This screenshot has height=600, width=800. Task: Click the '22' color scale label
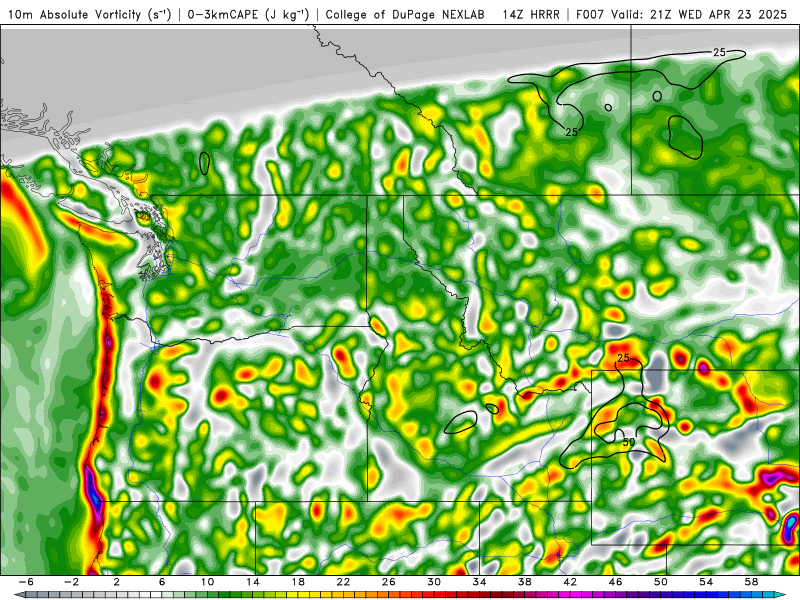(343, 582)
